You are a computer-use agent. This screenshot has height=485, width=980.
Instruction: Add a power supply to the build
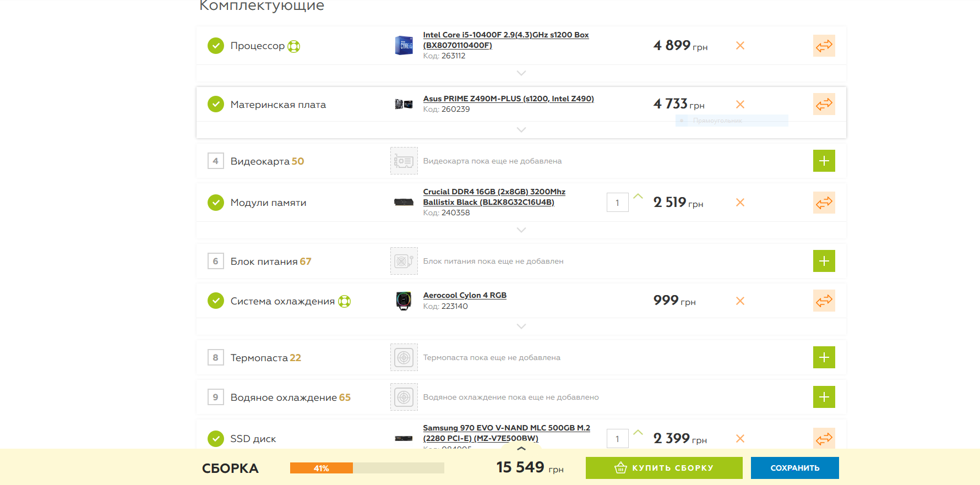coord(824,261)
